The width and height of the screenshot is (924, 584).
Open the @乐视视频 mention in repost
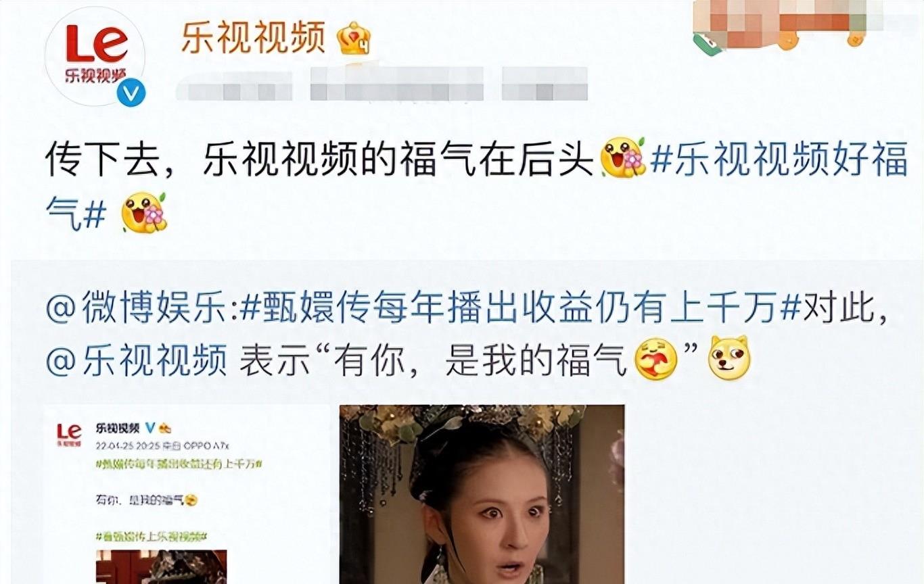click(136, 362)
